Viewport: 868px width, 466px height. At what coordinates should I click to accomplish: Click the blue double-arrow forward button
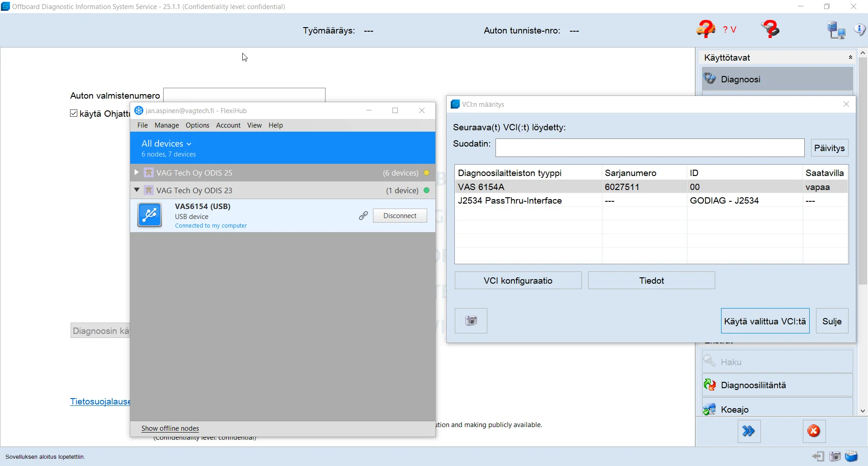[x=749, y=431]
